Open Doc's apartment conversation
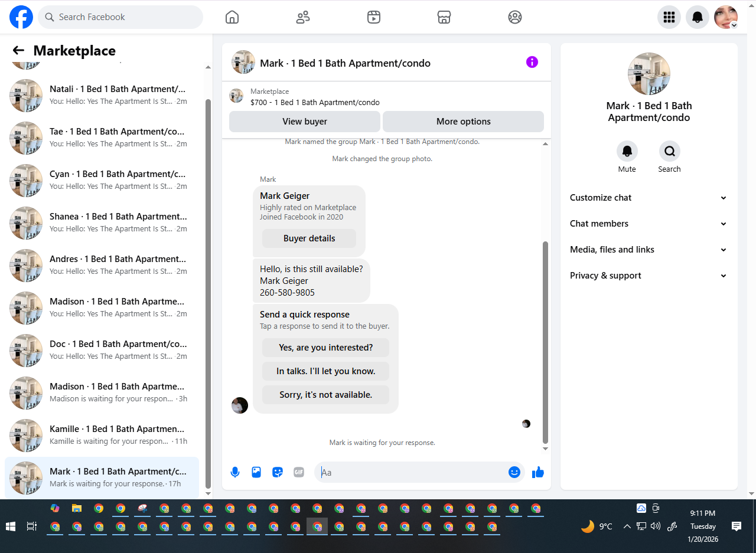 [x=102, y=351]
